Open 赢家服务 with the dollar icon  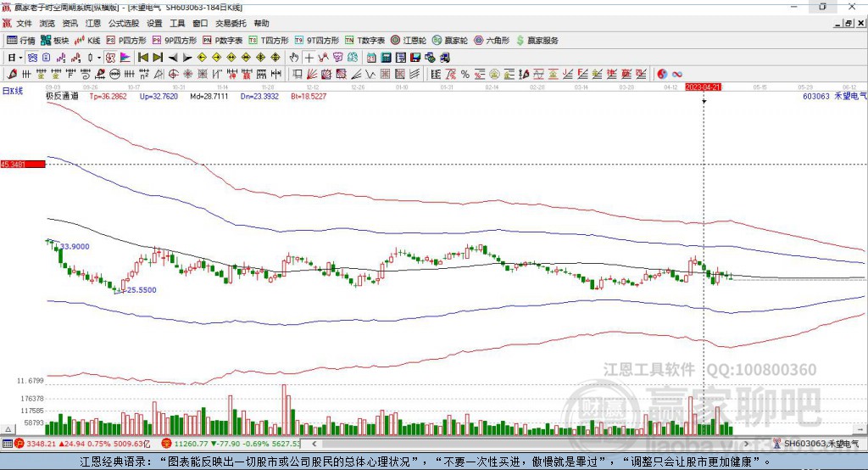tap(537, 41)
